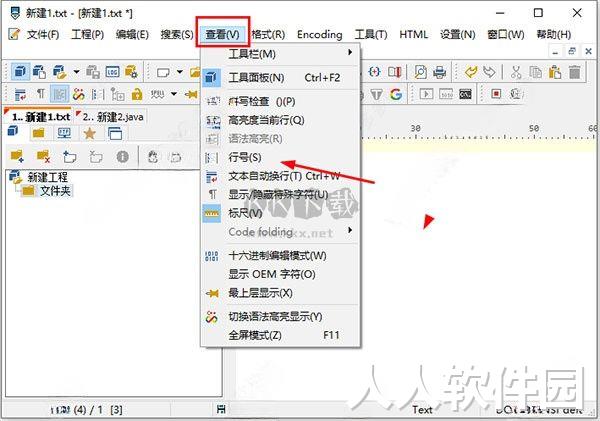Click the add project folder icon in panel
Viewport: 600px width, 421px height.
click(18, 157)
